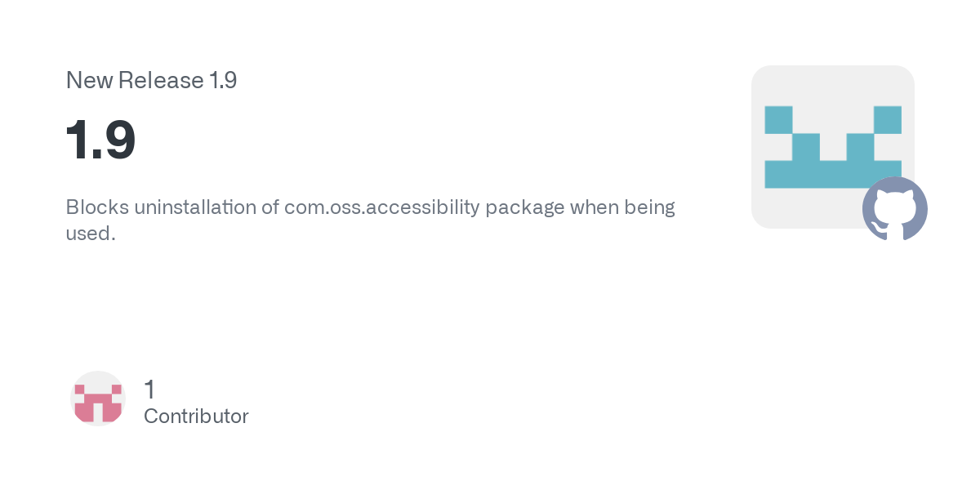Viewport: 980px width, 490px height.
Task: Open the pink contributor identicon avatar
Action: click(98, 399)
